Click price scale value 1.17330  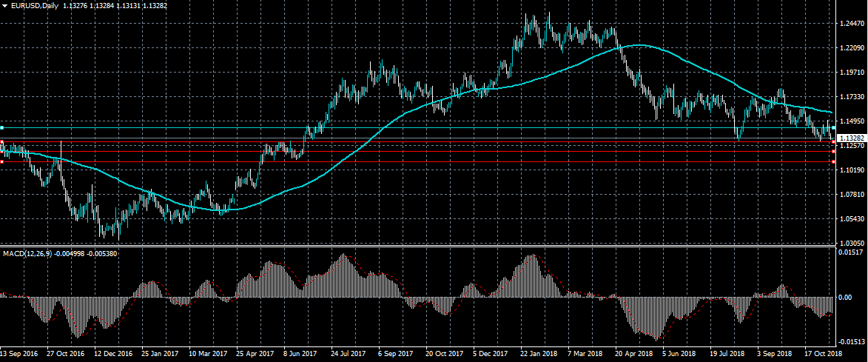point(852,97)
